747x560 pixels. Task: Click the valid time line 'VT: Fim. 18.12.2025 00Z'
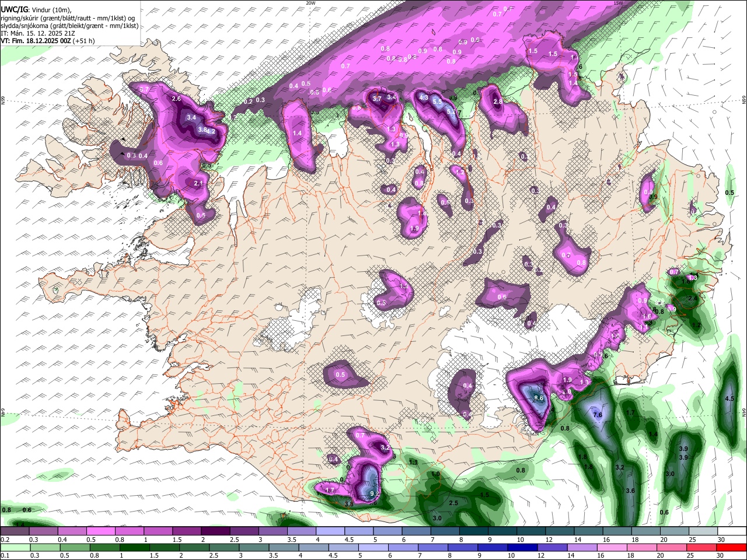[x=36, y=41]
